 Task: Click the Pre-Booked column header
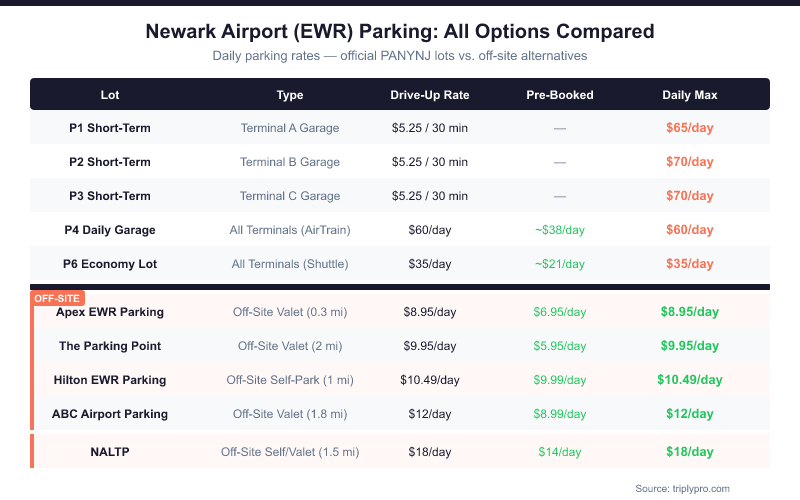(560, 95)
